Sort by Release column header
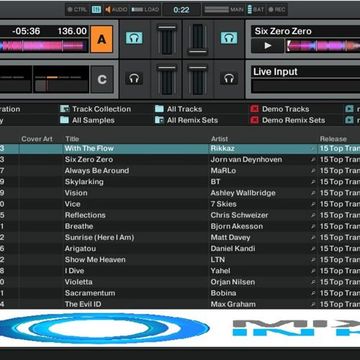360x360 pixels. tap(333, 139)
